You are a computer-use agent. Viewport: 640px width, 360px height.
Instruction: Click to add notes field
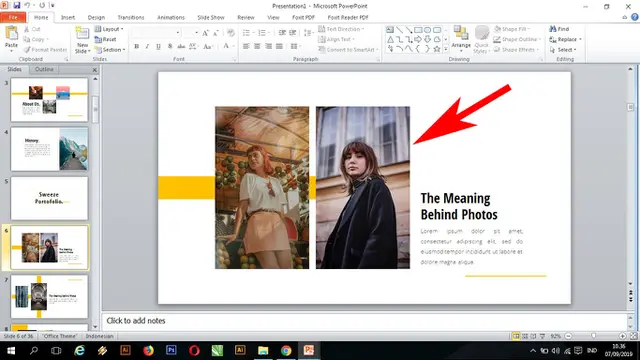364,321
